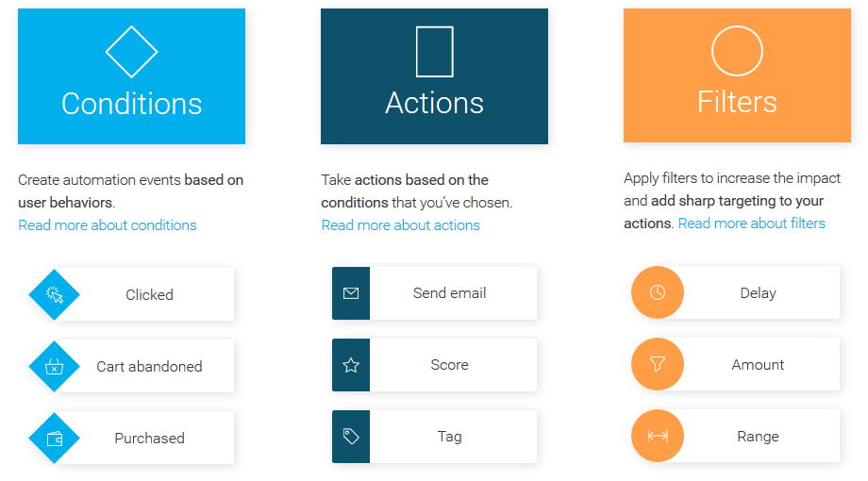Select the Cart abandoned basket icon
The width and height of the screenshot is (868, 481).
click(55, 366)
